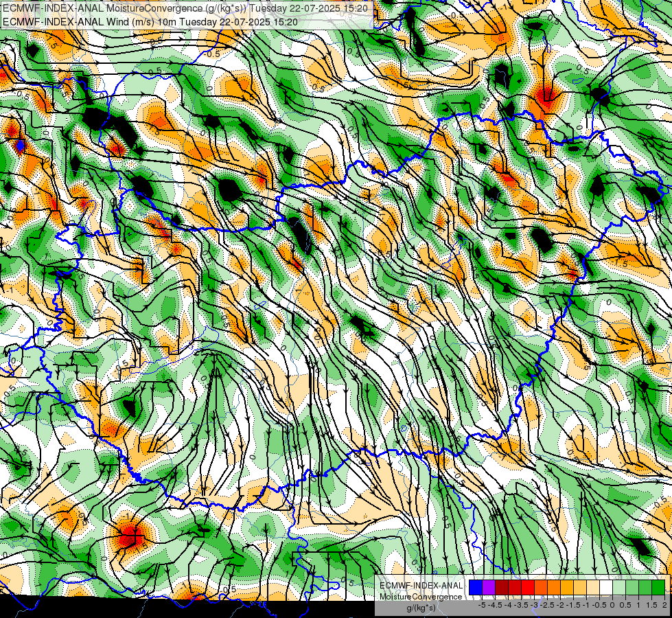Click the orange swatch between -2.5 and -2

(554, 587)
